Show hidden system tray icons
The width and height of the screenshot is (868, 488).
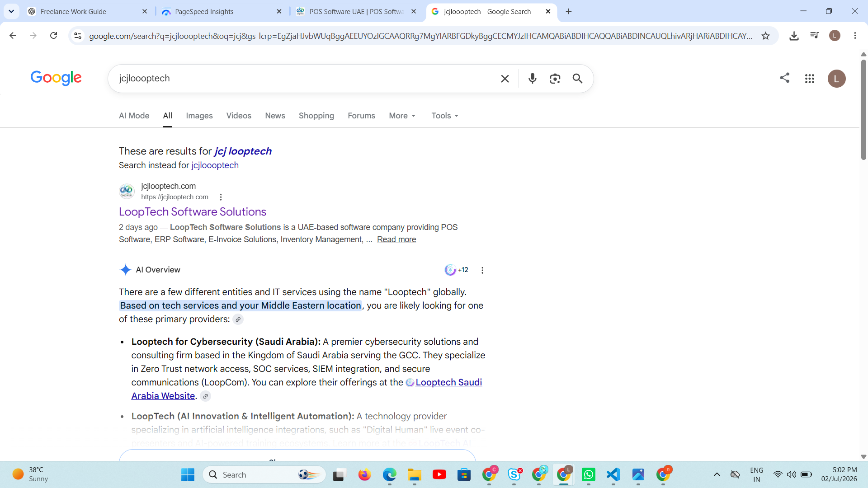tap(717, 474)
